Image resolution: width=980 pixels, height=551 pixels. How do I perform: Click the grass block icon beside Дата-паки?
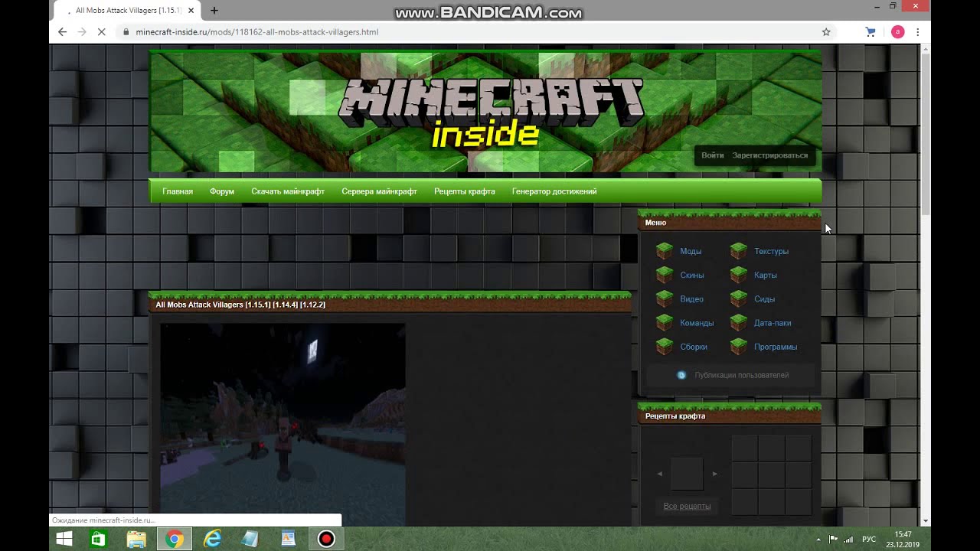[x=739, y=322]
